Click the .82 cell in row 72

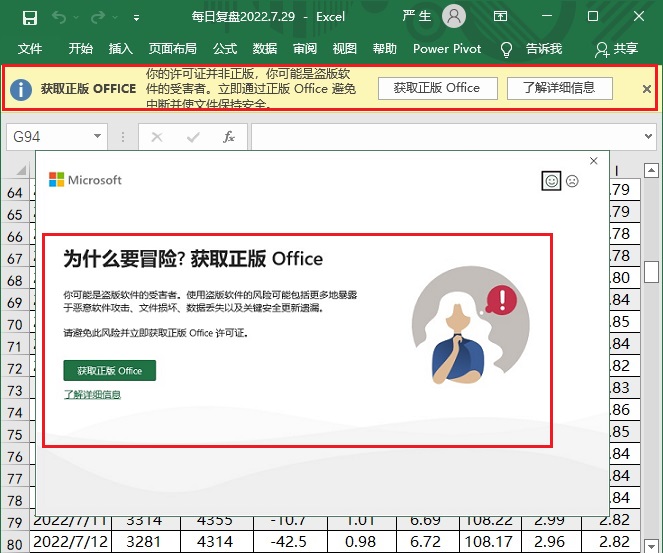click(625, 365)
